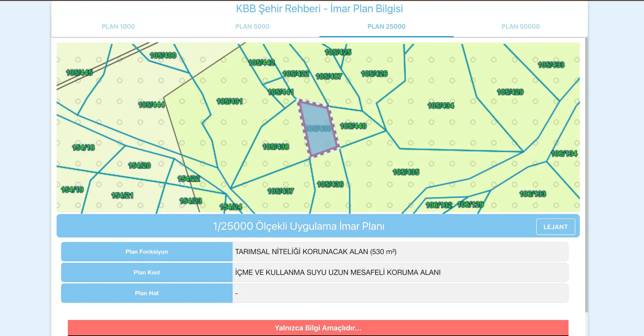Click parcel label 105/441 on the map
The image size is (644, 336).
(x=281, y=92)
